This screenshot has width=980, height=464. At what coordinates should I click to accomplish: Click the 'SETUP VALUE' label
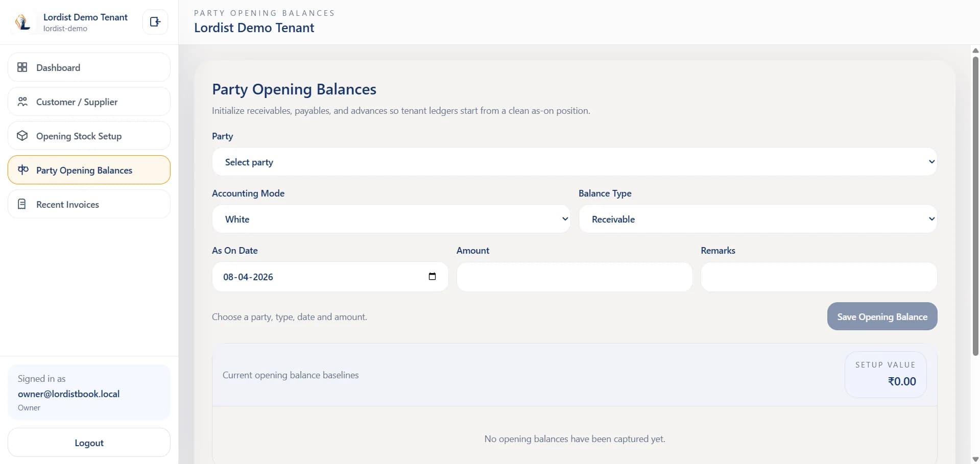885,364
